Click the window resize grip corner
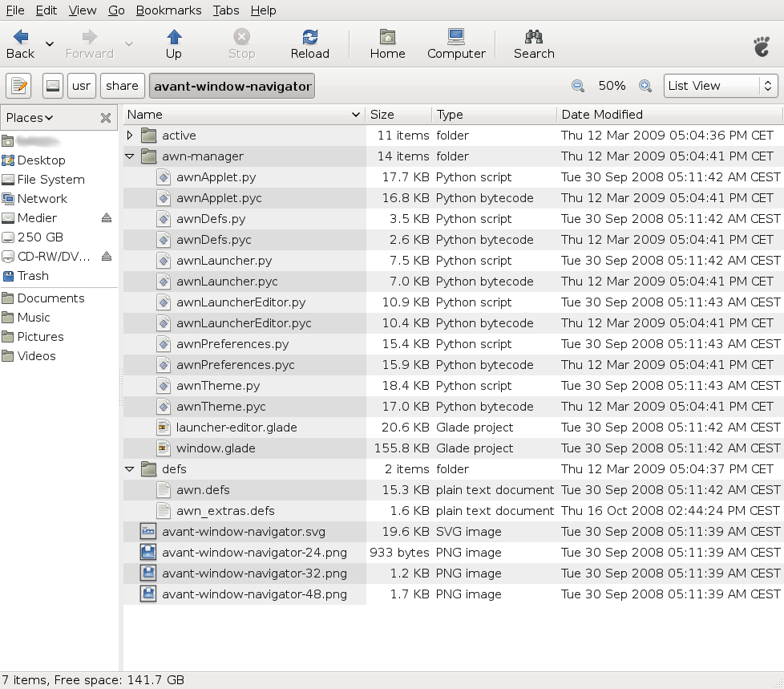784x689 pixels. (778, 683)
